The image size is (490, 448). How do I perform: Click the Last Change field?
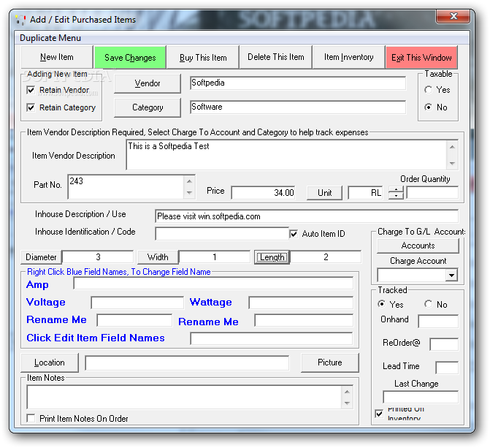pos(421,397)
